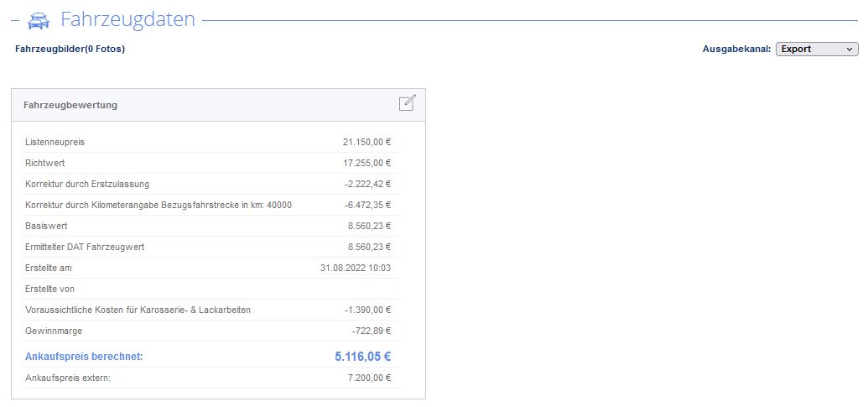The width and height of the screenshot is (868, 407).
Task: Click the Fahrzeugbewertung panel title
Action: [70, 105]
